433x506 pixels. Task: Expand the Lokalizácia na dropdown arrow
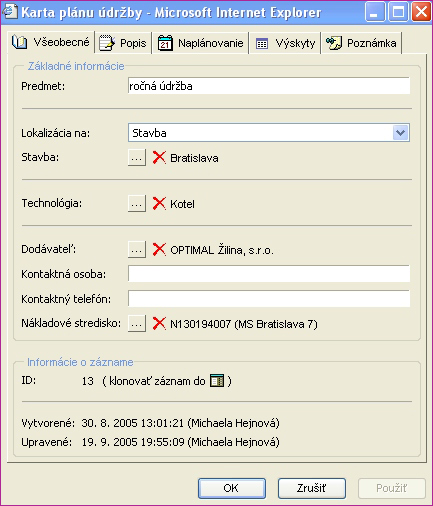point(401,133)
